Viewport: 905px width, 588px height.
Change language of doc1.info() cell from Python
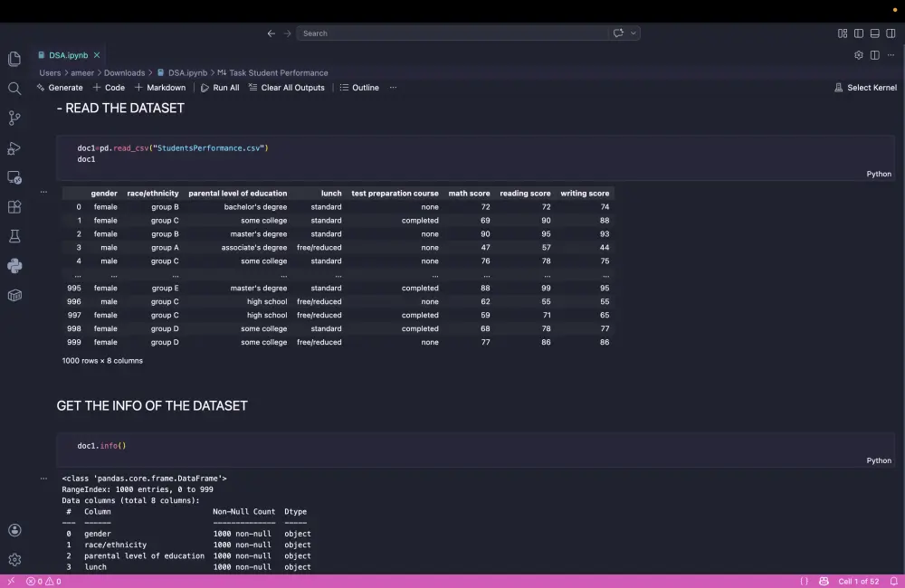pos(879,460)
